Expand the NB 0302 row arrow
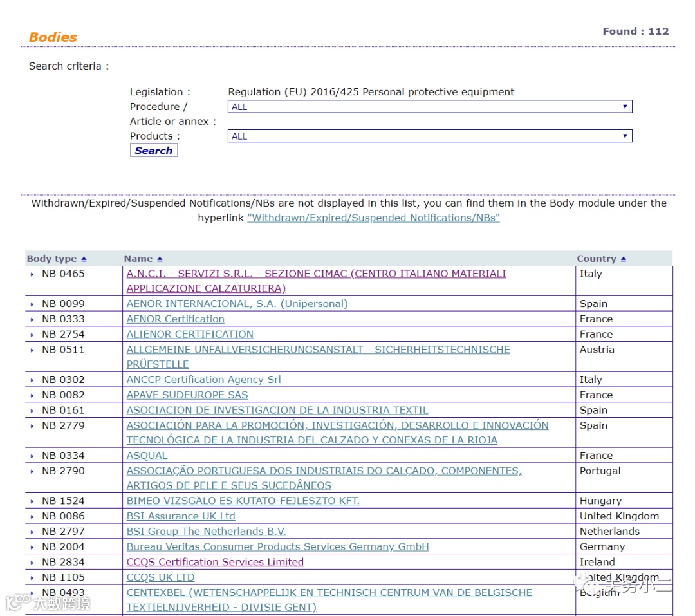Image resolution: width=695 pixels, height=616 pixels. pos(32,380)
